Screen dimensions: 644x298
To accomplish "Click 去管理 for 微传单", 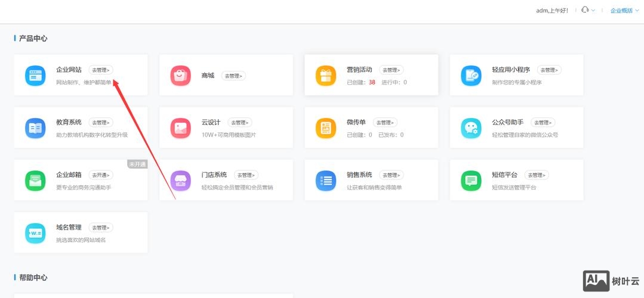I will tap(385, 123).
